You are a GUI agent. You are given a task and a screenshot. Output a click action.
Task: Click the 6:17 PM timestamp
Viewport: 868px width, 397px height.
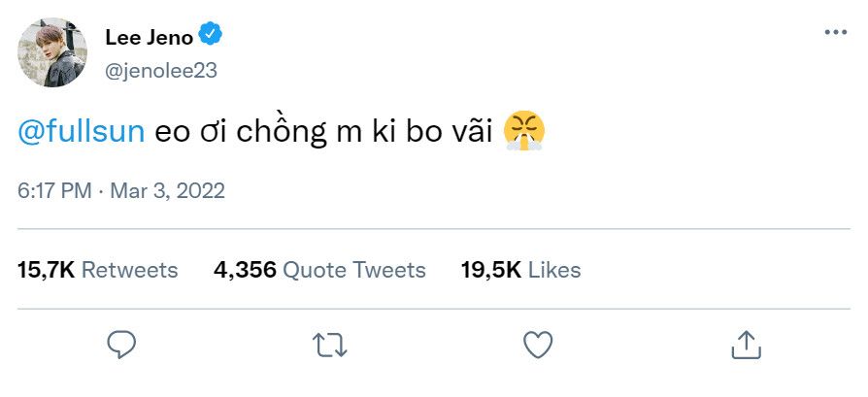(x=54, y=191)
